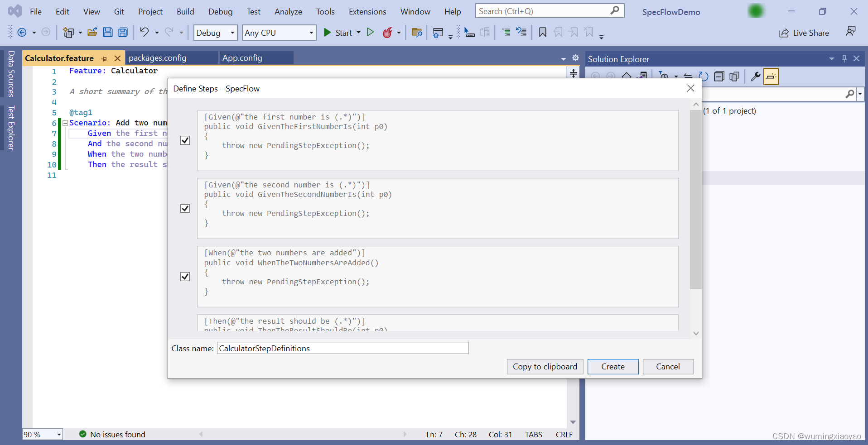Click the Create button in Define Steps

pyautogui.click(x=613, y=367)
